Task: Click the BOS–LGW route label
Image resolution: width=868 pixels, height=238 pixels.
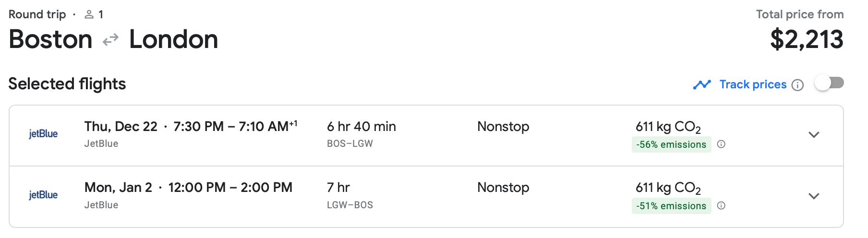Action: coord(350,143)
